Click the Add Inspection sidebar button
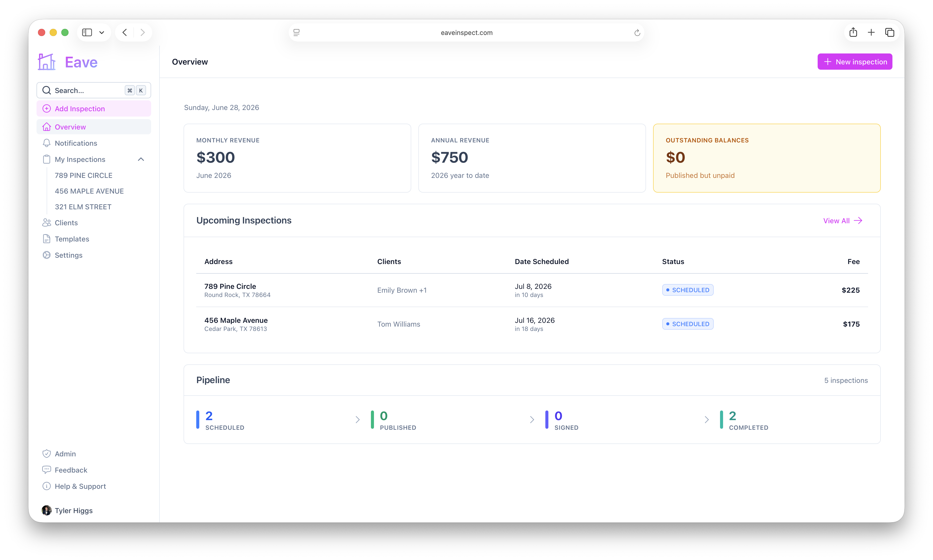The image size is (933, 560). coord(94,109)
